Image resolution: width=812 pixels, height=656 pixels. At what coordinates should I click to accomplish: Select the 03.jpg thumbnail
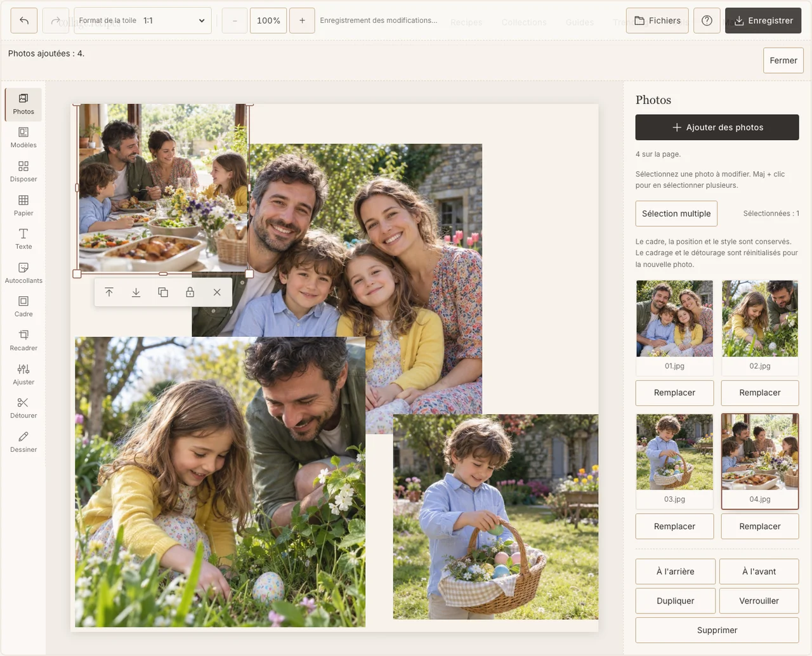pyautogui.click(x=674, y=461)
